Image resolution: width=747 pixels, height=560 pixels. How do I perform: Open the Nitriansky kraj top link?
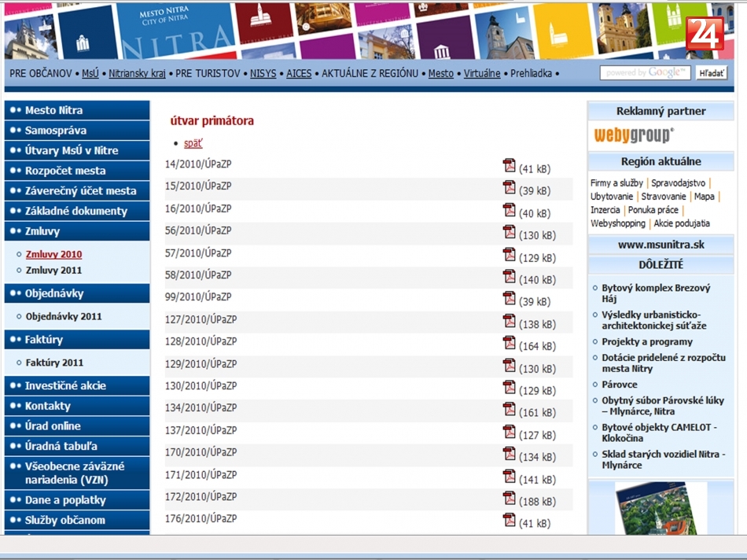[x=137, y=73]
